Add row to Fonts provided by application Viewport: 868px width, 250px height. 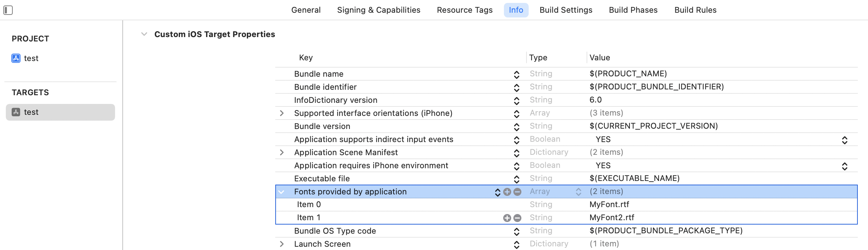[x=507, y=192]
